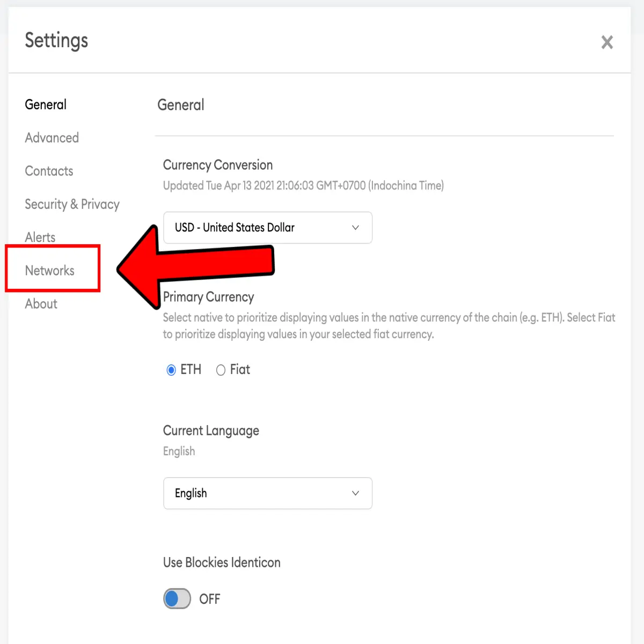
Task: Expand the English language dropdown
Action: click(x=268, y=493)
